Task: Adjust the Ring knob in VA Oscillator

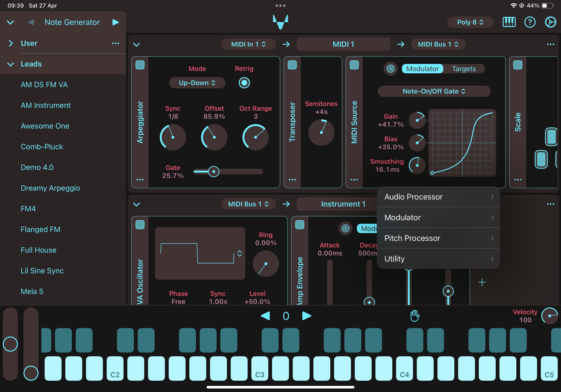Action: point(266,264)
